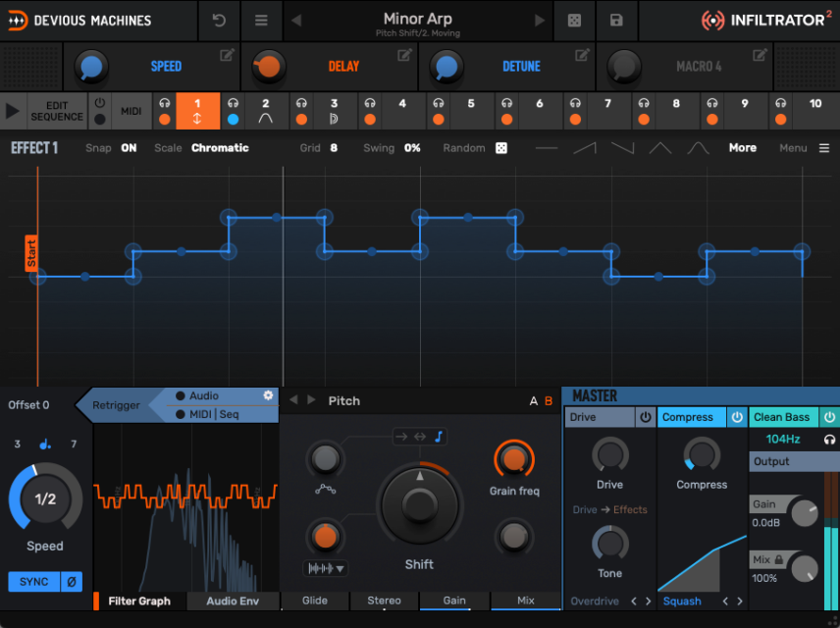840x628 pixels.
Task: Go to next preset arrow
Action: point(540,21)
